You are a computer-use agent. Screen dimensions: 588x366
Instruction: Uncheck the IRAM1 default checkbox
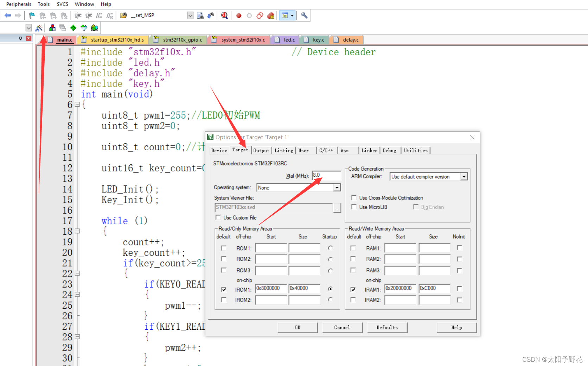click(353, 289)
